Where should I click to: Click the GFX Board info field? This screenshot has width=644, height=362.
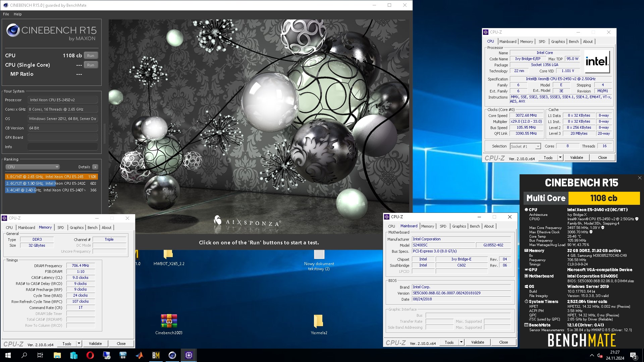pyautogui.click(x=63, y=137)
